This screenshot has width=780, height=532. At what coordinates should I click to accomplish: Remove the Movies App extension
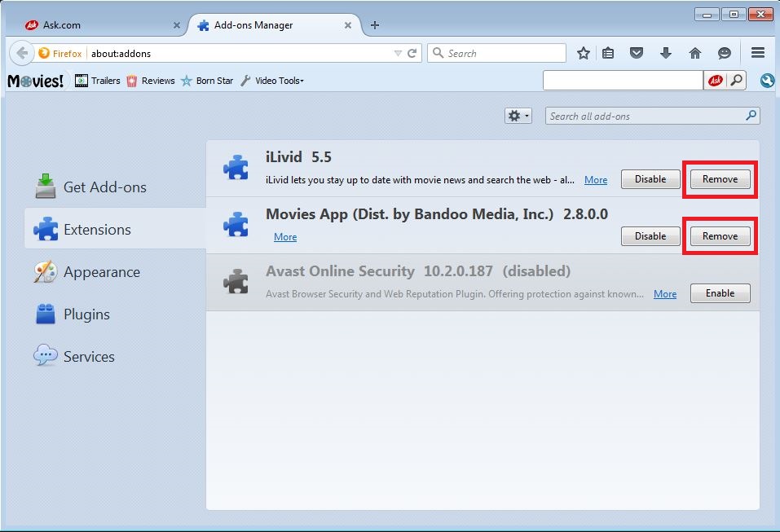720,236
